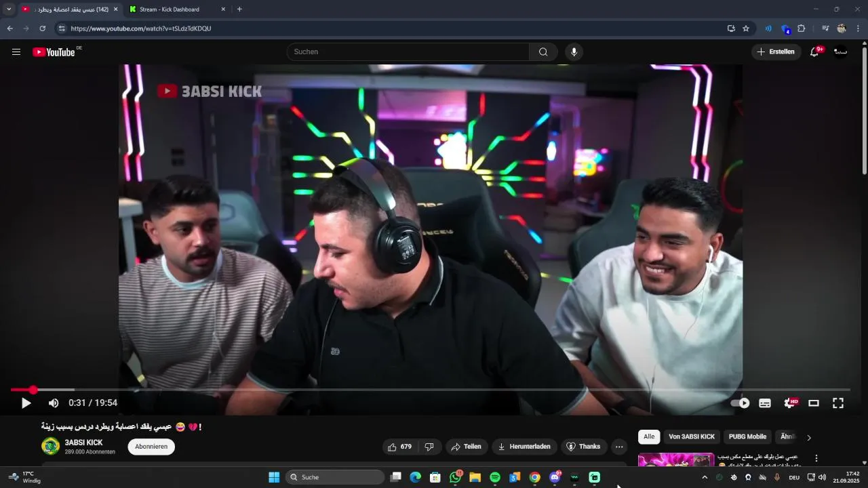Go back in browser history

(9, 28)
